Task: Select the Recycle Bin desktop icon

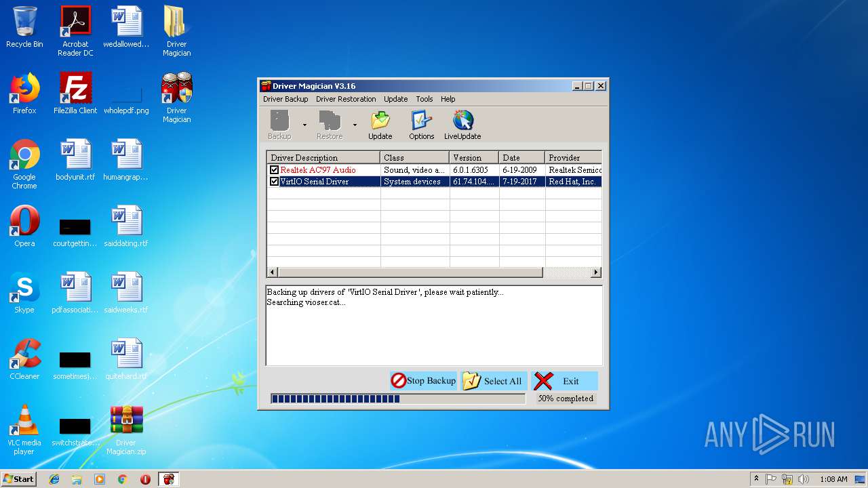Action: coord(24,27)
